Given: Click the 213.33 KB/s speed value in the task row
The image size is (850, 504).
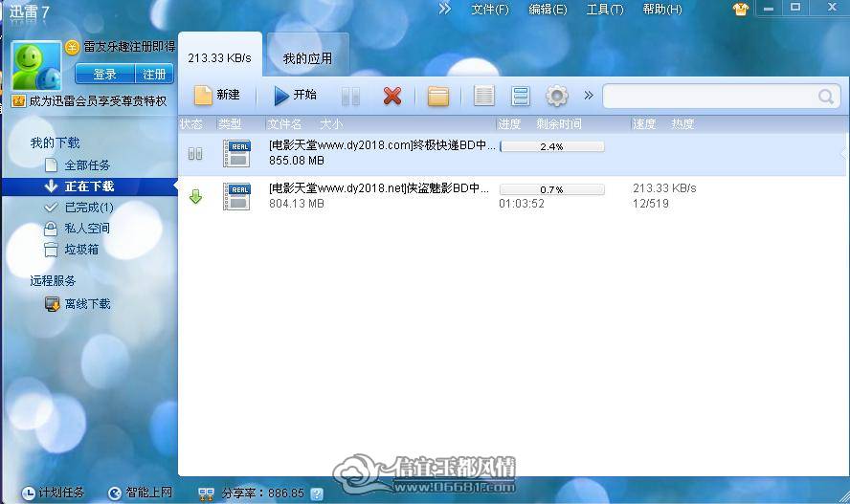Looking at the screenshot, I should click(x=664, y=188).
